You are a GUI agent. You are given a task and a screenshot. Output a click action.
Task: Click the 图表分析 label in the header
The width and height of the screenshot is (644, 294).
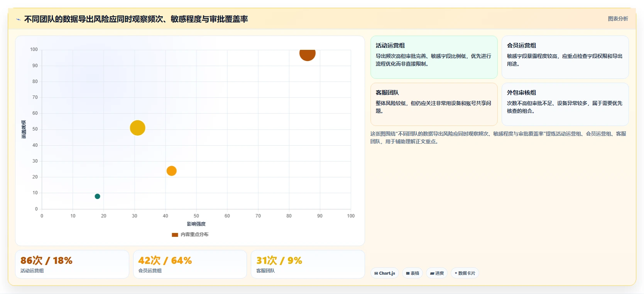pos(618,19)
